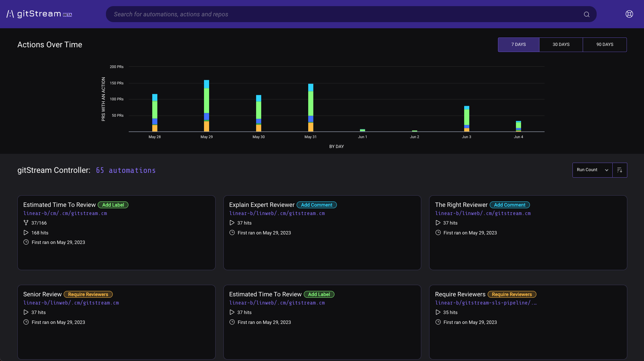Click the play icon beside 168 hits
Viewport: 644px width, 361px height.
pos(26,233)
